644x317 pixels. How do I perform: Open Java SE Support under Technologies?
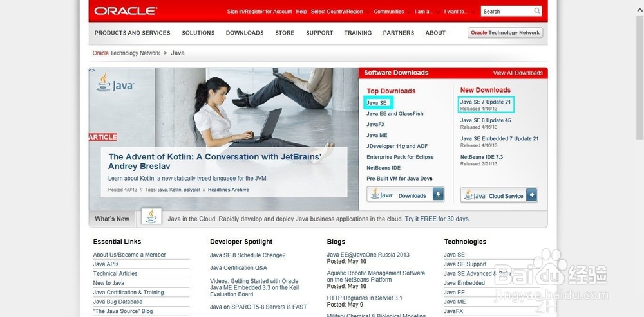(x=465, y=264)
